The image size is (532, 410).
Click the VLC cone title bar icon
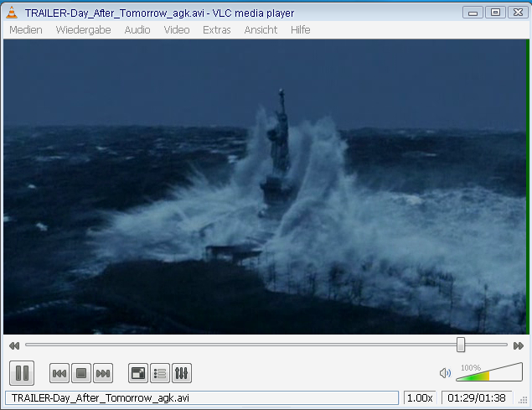[x=12, y=13]
